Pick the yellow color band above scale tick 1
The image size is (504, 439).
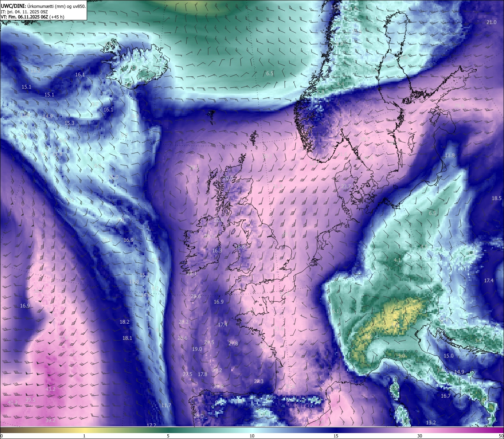click(84, 430)
